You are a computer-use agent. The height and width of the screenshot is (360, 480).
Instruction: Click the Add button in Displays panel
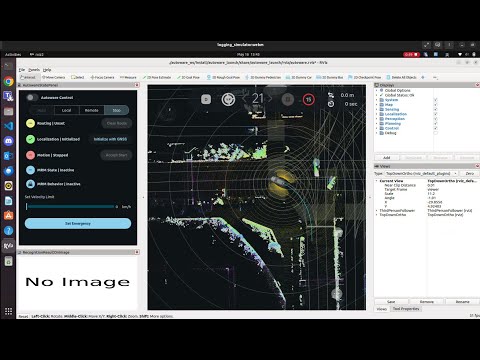387,158
